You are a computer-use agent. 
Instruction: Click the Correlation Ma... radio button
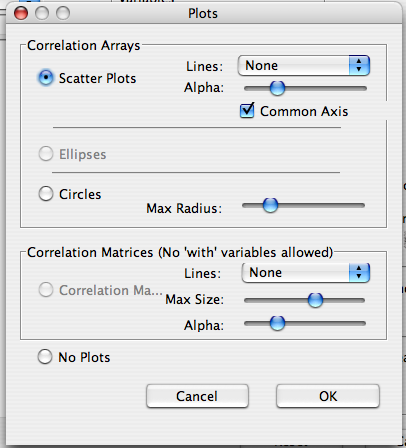coord(46,290)
